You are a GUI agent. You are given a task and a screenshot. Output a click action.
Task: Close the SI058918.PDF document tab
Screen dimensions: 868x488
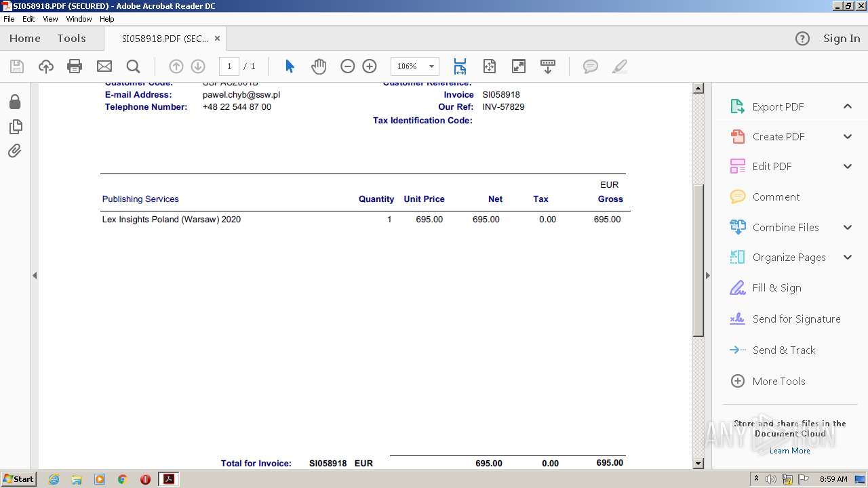click(217, 39)
